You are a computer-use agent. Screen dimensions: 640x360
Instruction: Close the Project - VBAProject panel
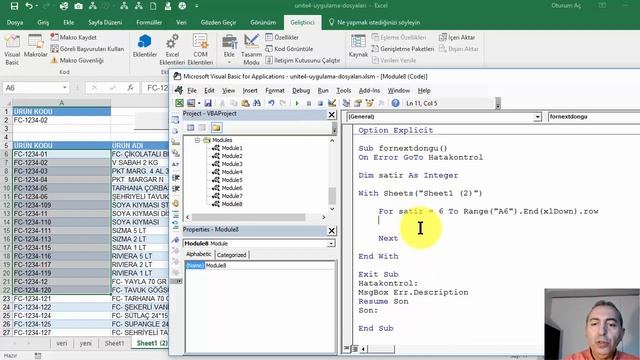[331, 115]
